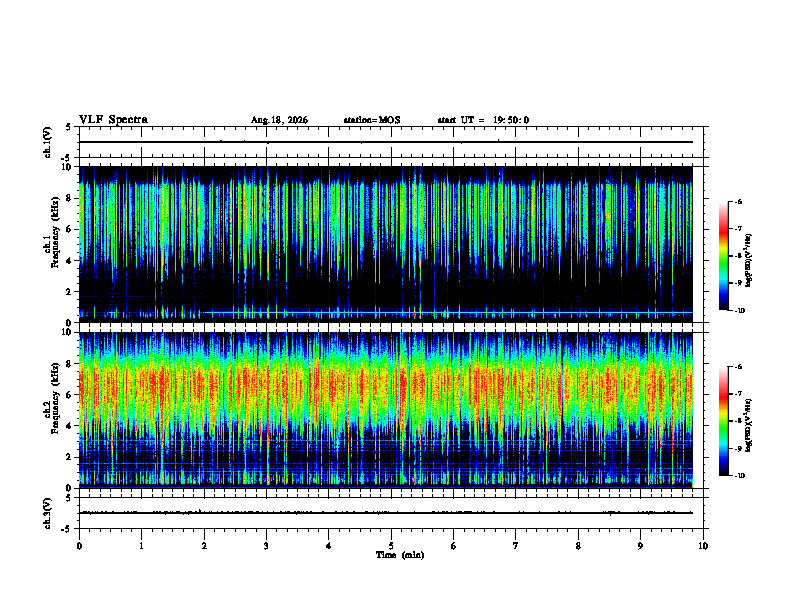Click the "3" tick on the time axis
This screenshot has width=792, height=612.
pyautogui.click(x=266, y=546)
